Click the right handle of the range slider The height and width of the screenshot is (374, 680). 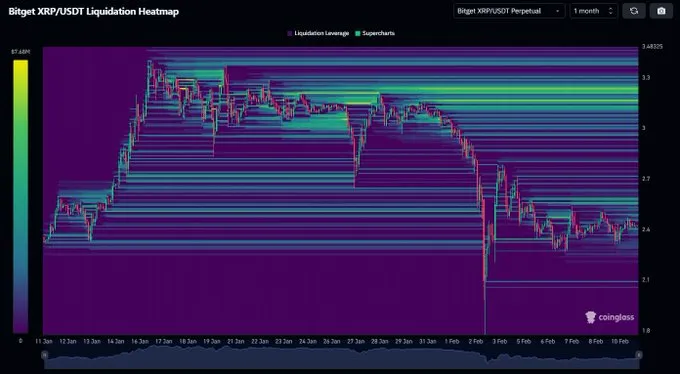point(638,355)
